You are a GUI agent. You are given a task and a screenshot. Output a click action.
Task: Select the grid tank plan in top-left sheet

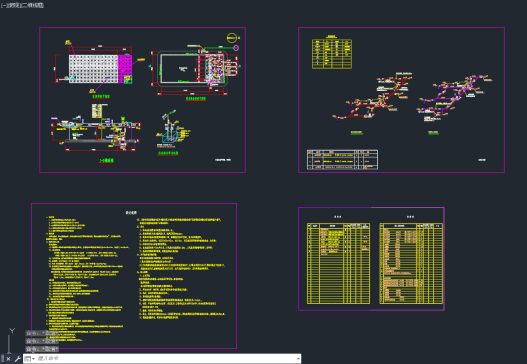click(100, 69)
